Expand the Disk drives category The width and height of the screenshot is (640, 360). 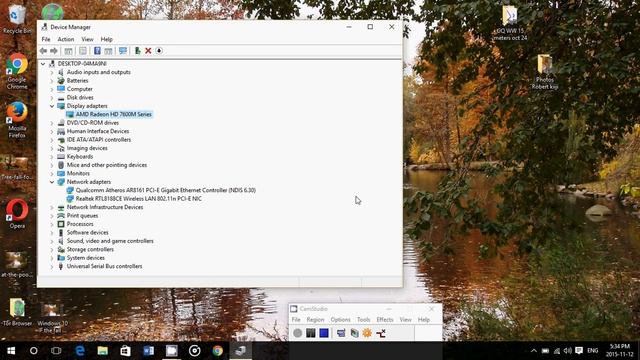point(52,98)
